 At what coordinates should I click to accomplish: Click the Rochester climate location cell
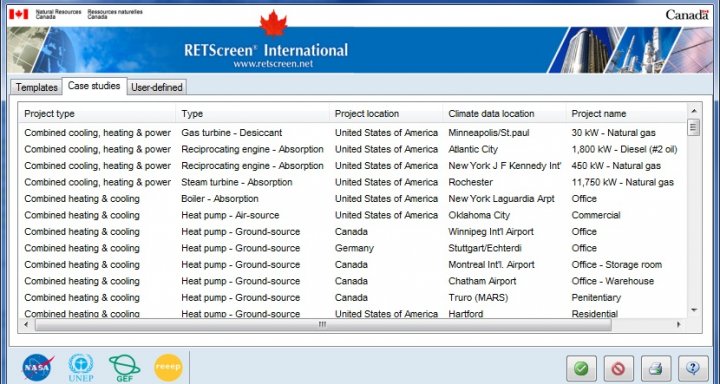pos(471,182)
